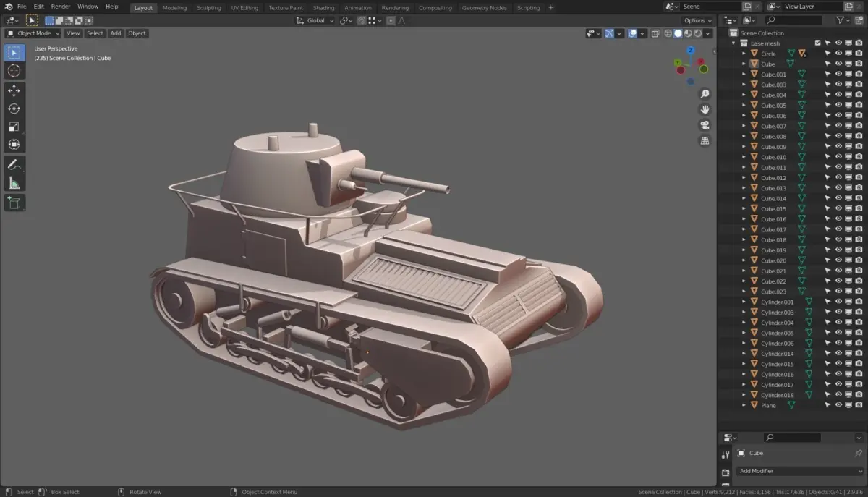Select the Select Box tool

[14, 53]
